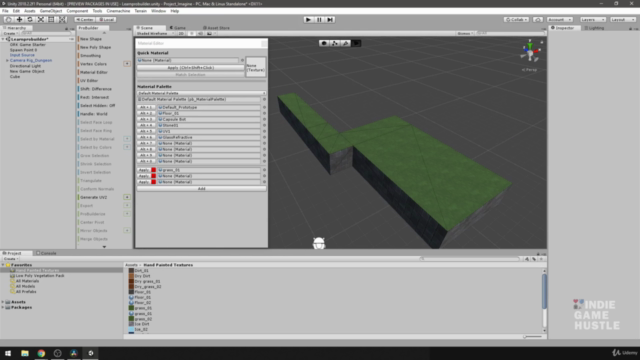The height and width of the screenshot is (360, 640).
Task: Open object picker for Quick Material field
Action: [242, 60]
